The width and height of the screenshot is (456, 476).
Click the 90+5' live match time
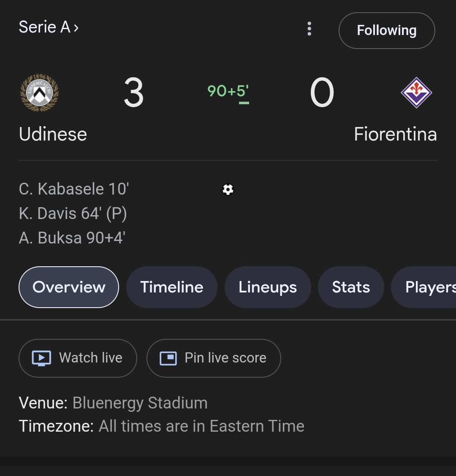[x=228, y=91]
